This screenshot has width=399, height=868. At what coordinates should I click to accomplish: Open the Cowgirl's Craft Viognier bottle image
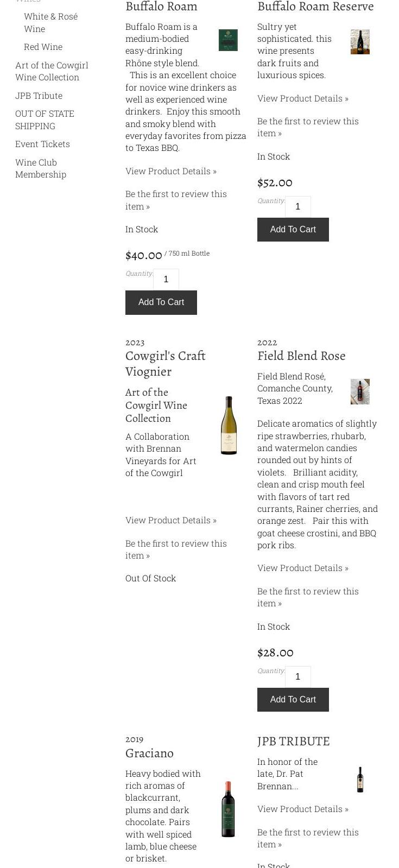pyautogui.click(x=229, y=426)
